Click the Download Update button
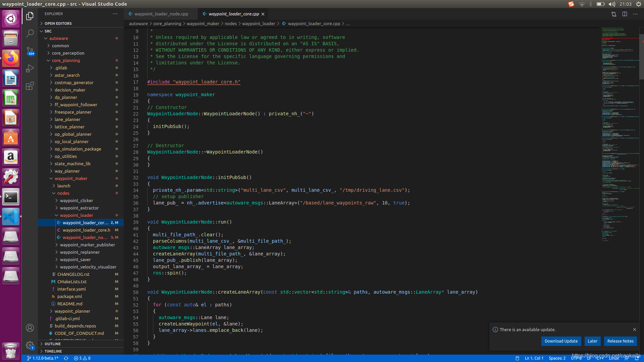The image size is (644, 362). (561, 341)
